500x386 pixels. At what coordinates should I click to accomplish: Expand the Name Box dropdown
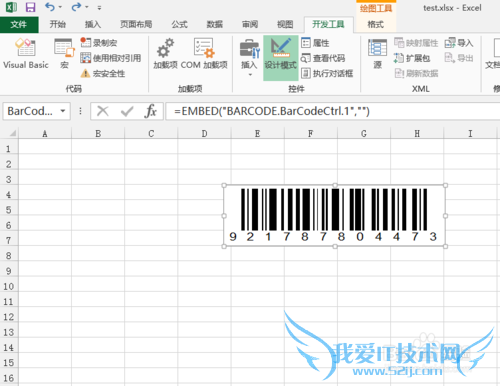coord(63,111)
